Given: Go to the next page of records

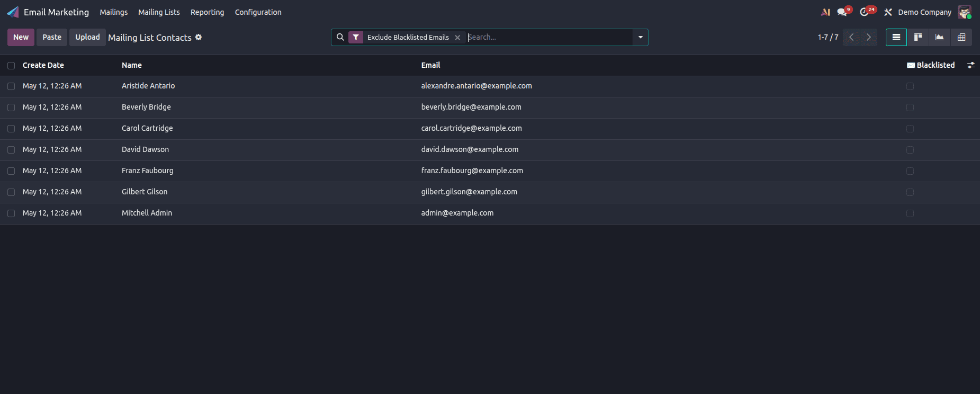Looking at the screenshot, I should 868,37.
